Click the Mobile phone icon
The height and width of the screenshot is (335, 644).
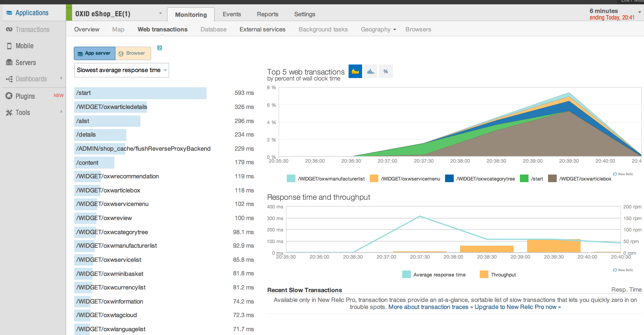(9, 46)
